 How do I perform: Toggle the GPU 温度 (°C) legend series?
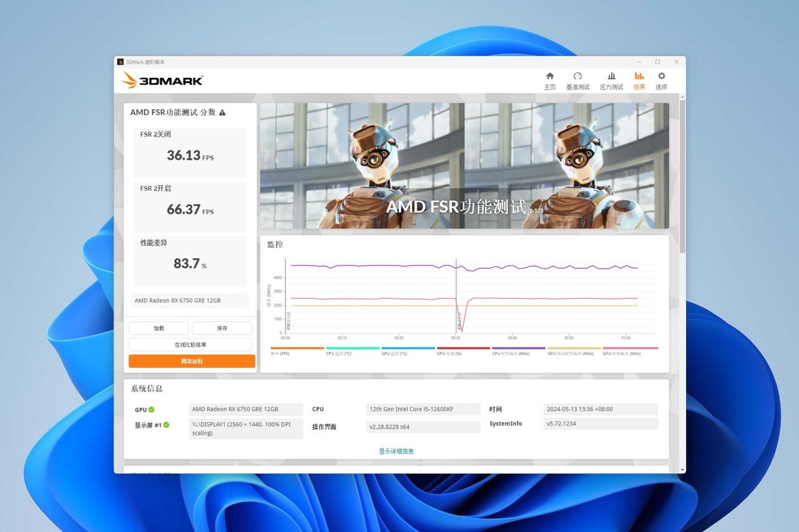[408, 351]
